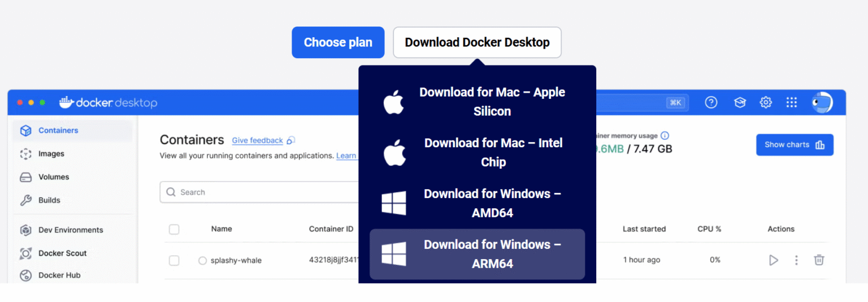Click the Choose plan button
This screenshot has width=868, height=302.
(338, 42)
